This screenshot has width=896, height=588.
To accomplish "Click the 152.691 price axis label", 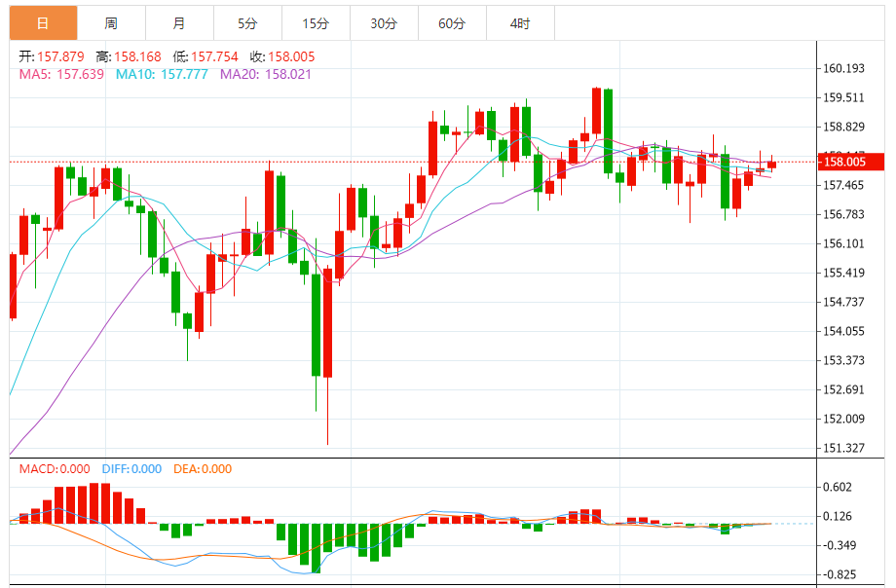I will pos(843,389).
